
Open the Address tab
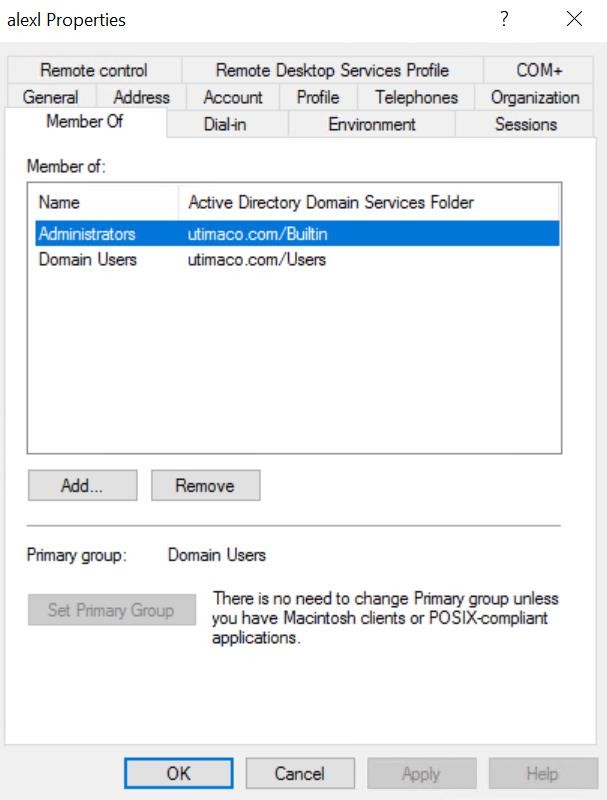pyautogui.click(x=142, y=97)
